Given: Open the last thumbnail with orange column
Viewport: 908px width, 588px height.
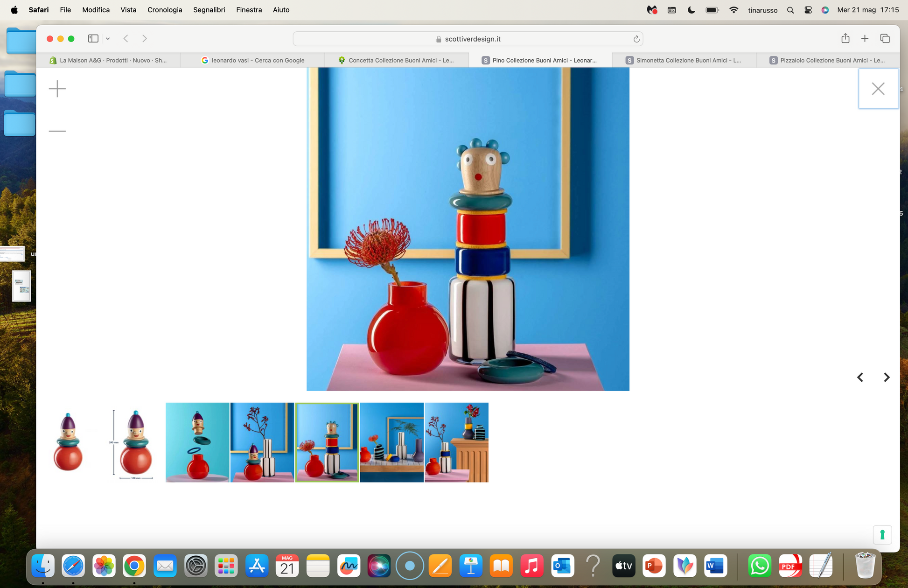Looking at the screenshot, I should (x=456, y=442).
